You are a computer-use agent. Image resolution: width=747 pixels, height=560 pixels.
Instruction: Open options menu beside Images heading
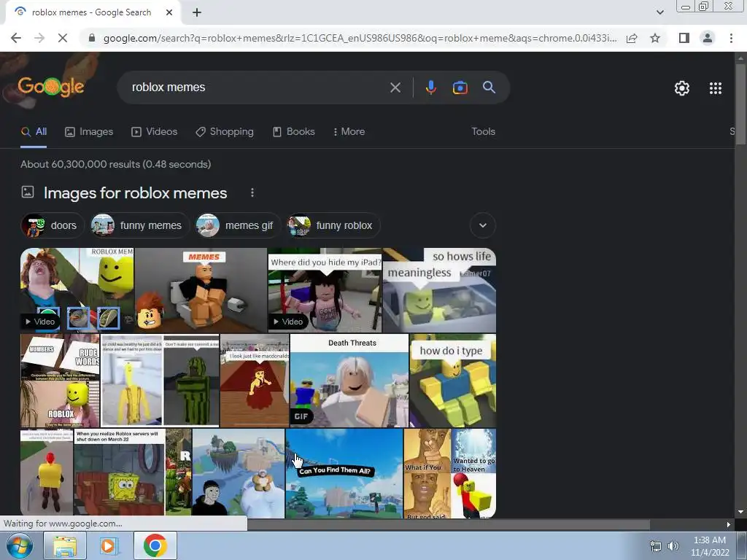pyautogui.click(x=252, y=192)
